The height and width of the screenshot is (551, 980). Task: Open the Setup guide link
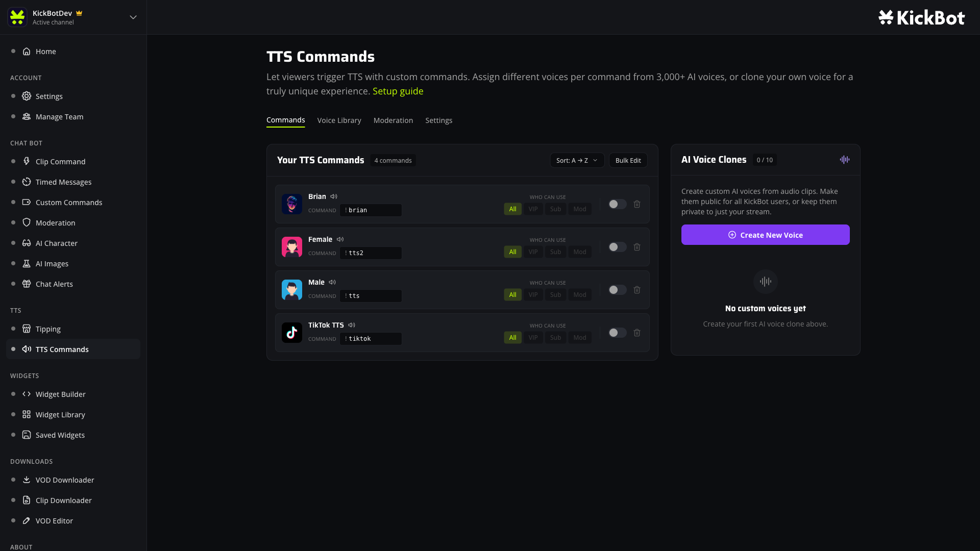398,91
